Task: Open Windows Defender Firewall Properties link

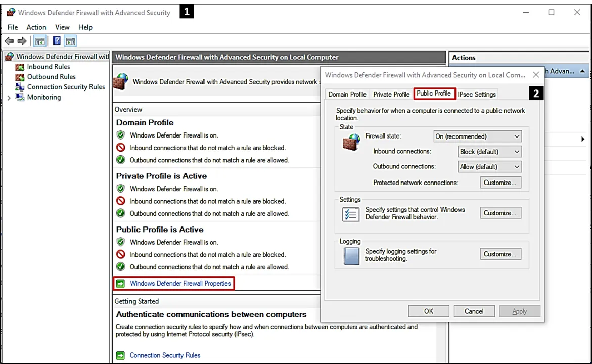Action: [180, 283]
